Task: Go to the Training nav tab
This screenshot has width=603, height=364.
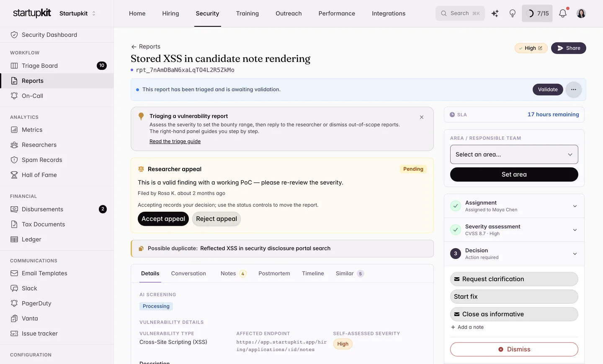Action: 247,13
